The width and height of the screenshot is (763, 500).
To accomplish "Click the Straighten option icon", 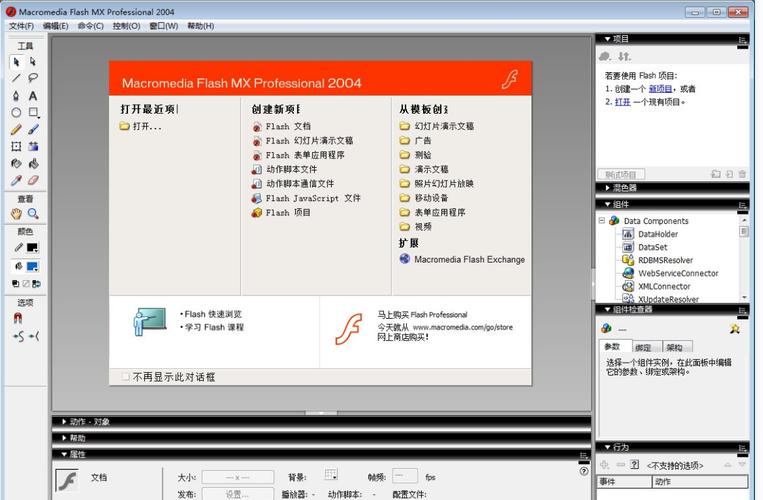I will tap(34, 336).
